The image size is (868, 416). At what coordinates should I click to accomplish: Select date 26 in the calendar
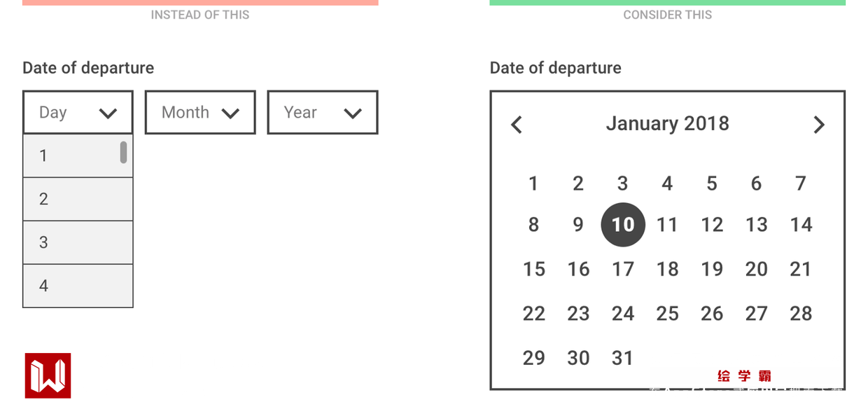[x=712, y=313]
